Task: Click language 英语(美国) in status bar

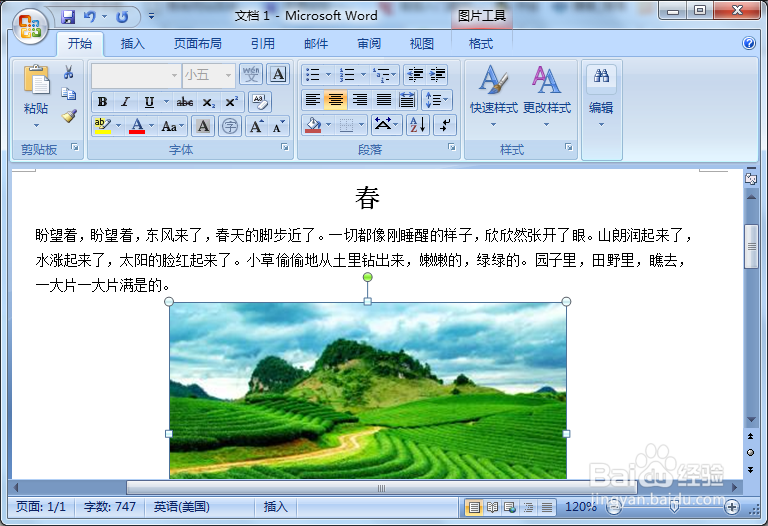Action: 182,506
